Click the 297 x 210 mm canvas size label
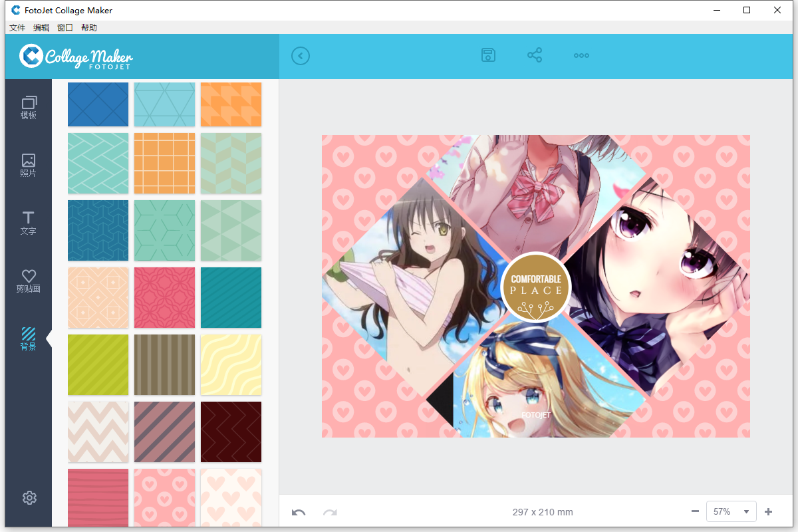This screenshot has height=532, width=798. point(543,512)
